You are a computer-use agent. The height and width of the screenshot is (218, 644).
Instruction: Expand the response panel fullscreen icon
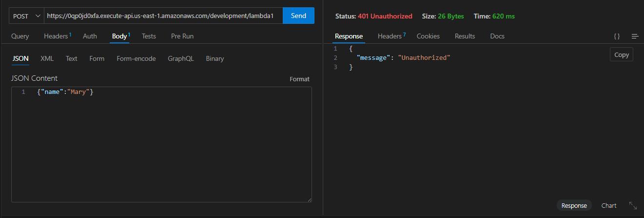tap(633, 205)
